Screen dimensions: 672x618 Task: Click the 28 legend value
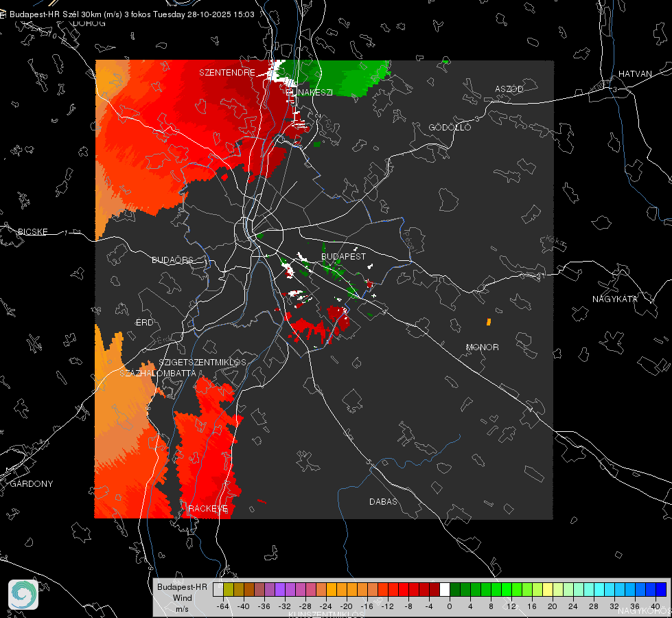[594, 606]
